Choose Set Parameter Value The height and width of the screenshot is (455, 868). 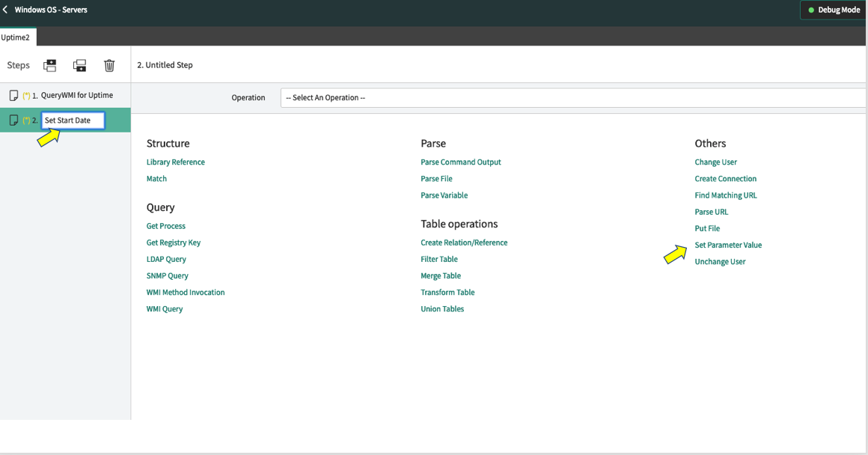coord(728,245)
